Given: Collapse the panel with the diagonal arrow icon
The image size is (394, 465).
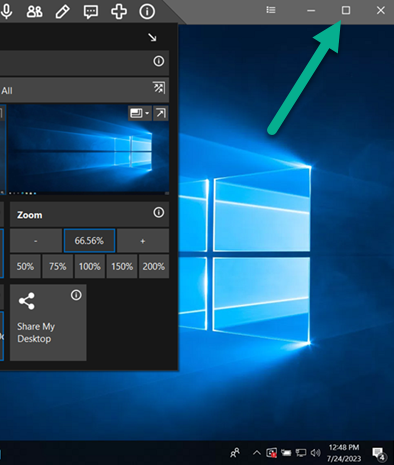Looking at the screenshot, I should coord(152,37).
